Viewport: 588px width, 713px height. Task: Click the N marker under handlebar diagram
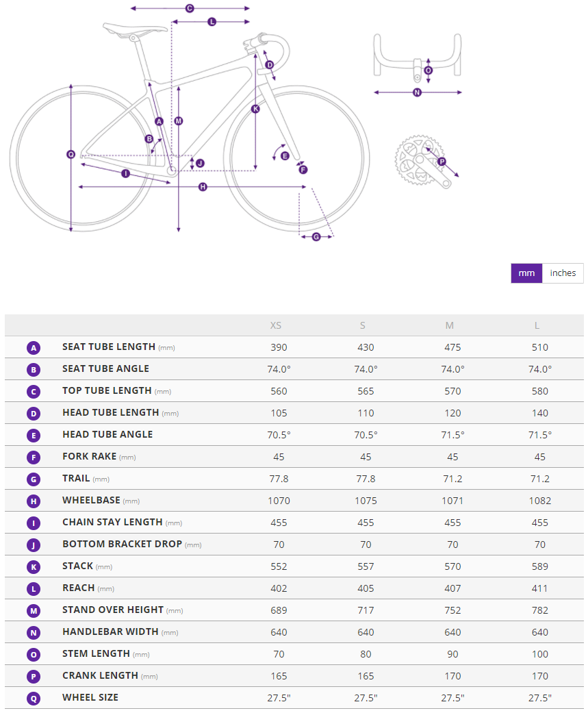[x=417, y=92]
